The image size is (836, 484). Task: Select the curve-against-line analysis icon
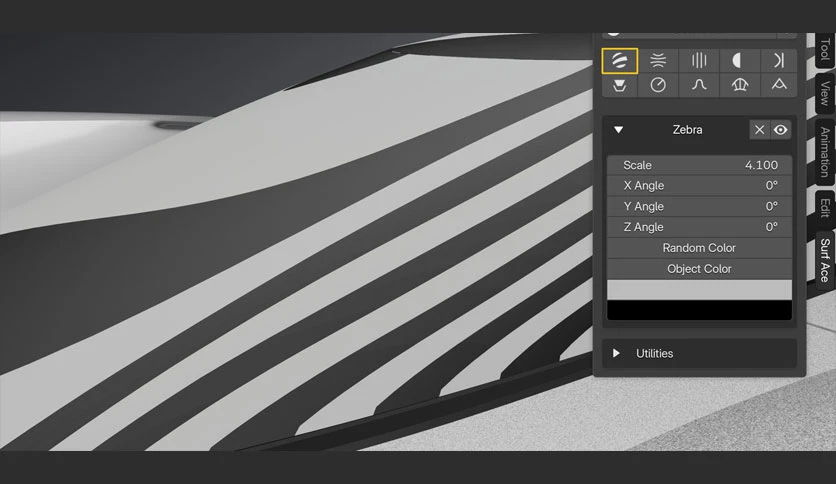pyautogui.click(x=778, y=61)
